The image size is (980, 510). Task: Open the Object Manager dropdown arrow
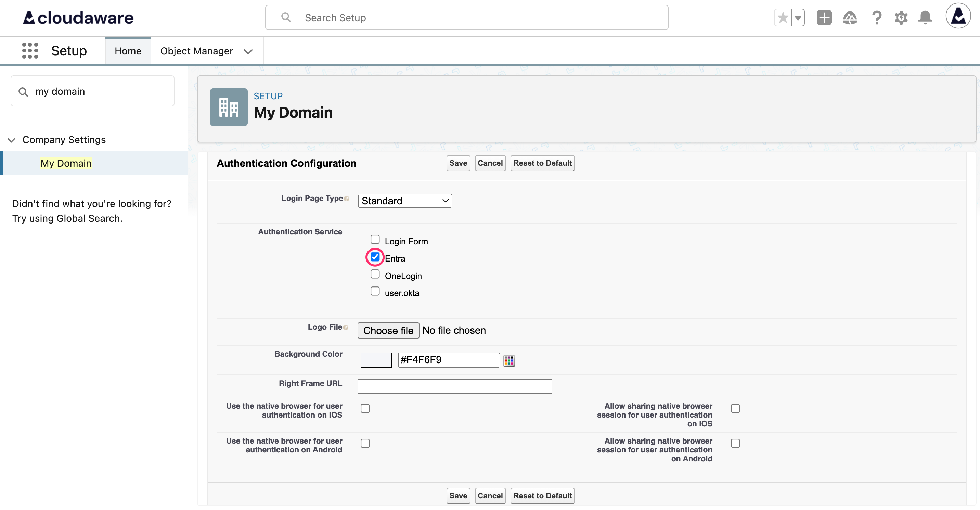pos(248,51)
